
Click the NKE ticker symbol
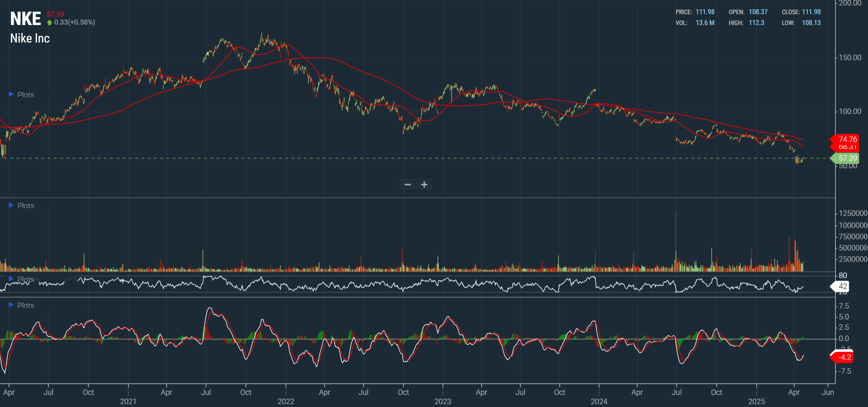25,19
